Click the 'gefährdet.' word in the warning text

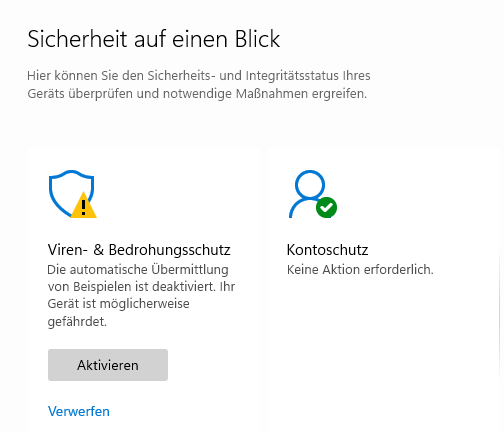(77, 322)
